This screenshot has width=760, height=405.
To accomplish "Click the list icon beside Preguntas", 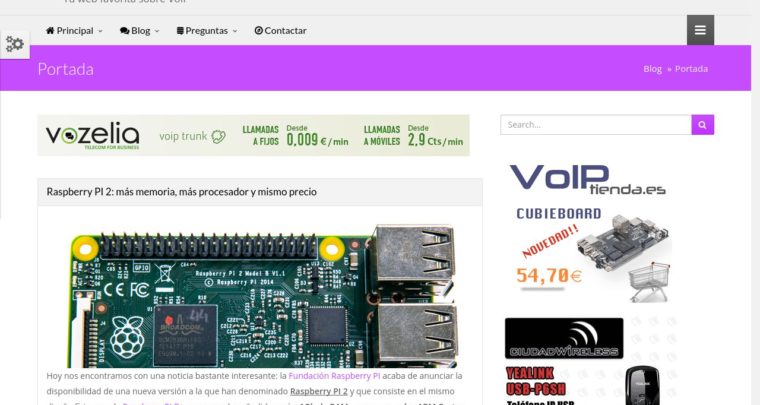I will click(180, 31).
